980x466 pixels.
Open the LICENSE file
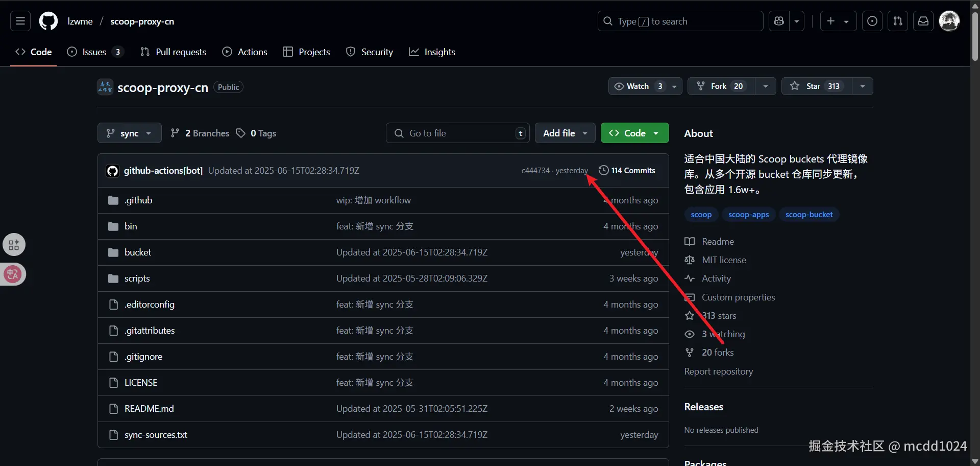click(141, 383)
